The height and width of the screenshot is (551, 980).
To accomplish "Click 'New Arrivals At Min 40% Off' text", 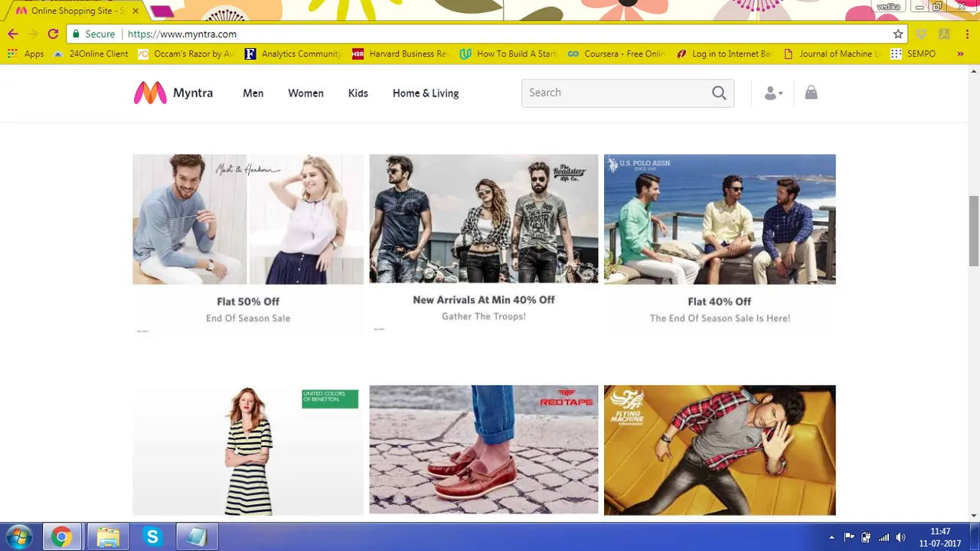I will pos(484,300).
